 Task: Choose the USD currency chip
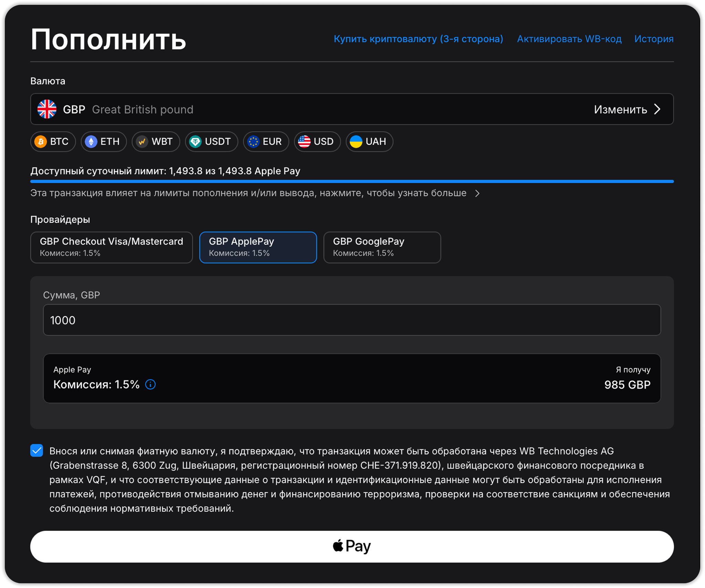317,141
